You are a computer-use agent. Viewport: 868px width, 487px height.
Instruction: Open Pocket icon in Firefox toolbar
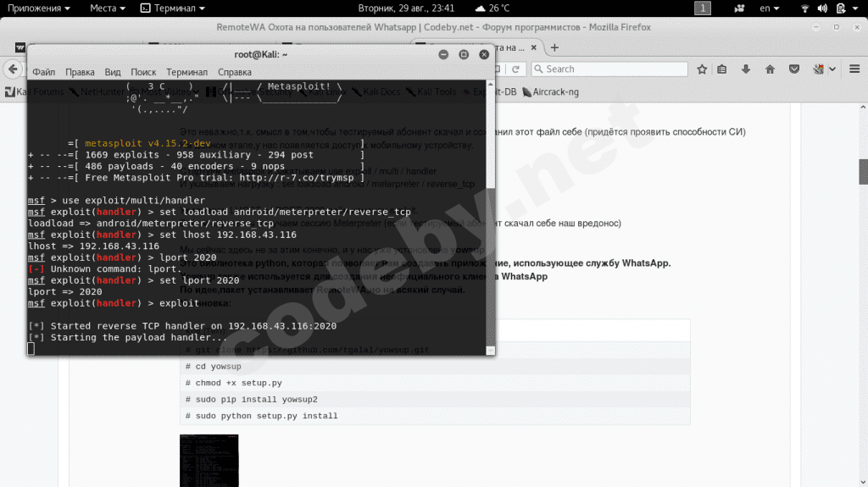794,69
